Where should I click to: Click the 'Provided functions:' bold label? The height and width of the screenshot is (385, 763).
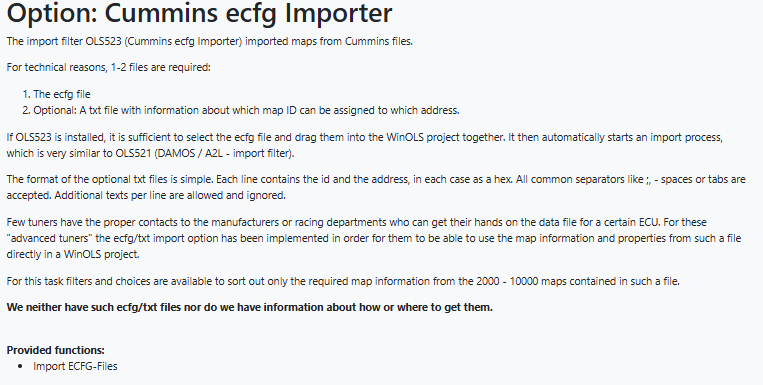point(55,350)
